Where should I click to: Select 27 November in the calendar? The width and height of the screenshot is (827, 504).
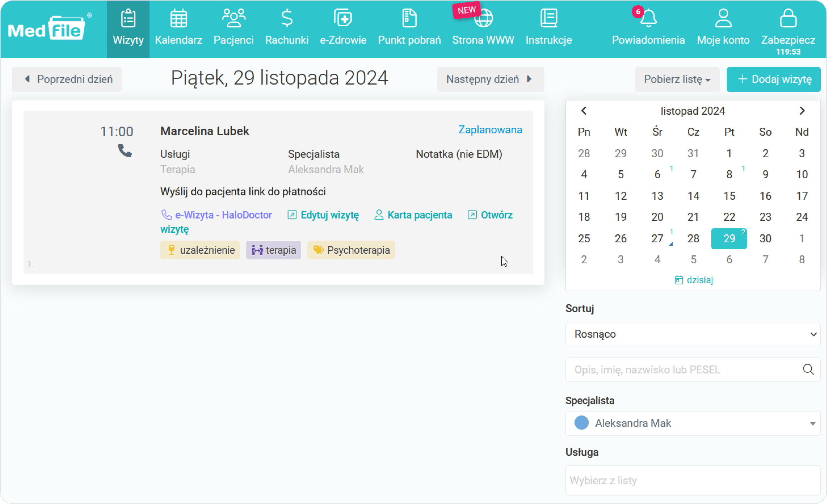657,238
